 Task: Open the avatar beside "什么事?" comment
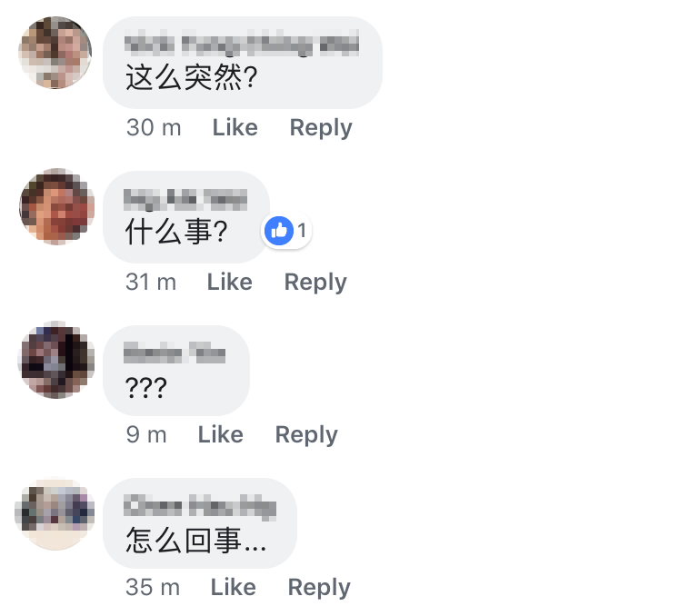tap(56, 206)
